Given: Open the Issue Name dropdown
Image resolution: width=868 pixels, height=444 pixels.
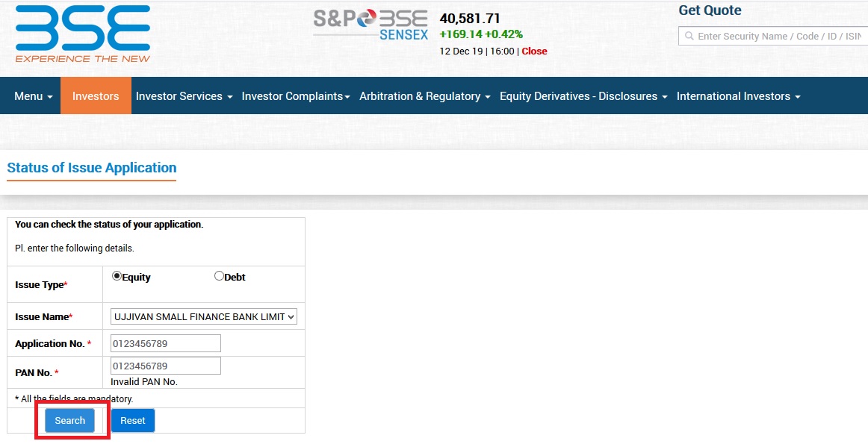Looking at the screenshot, I should 204,317.
